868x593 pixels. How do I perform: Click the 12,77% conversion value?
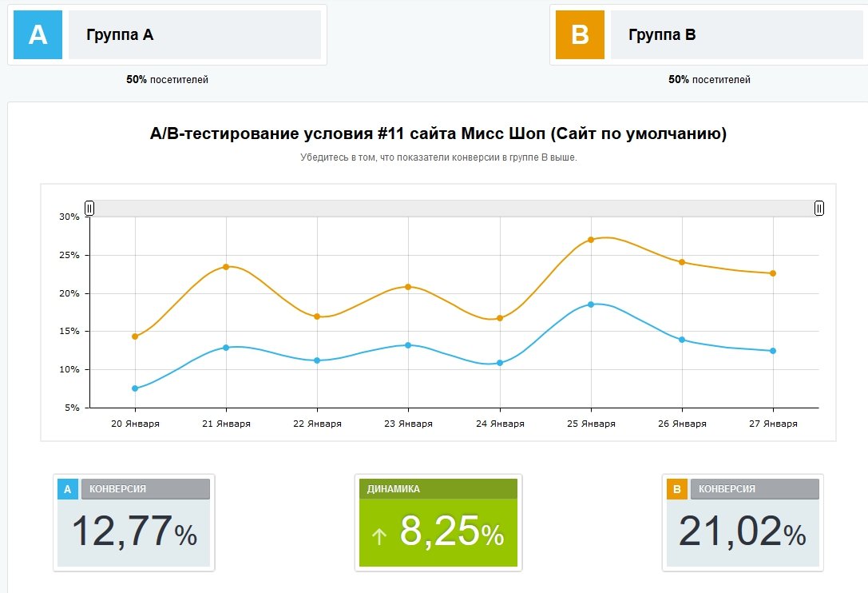(x=134, y=531)
